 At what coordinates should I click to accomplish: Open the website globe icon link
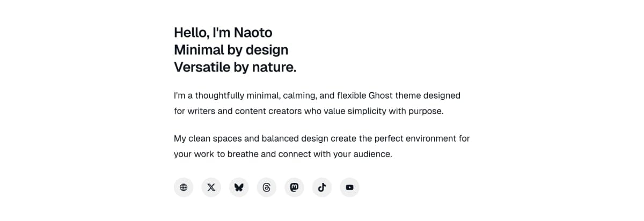pos(184,187)
